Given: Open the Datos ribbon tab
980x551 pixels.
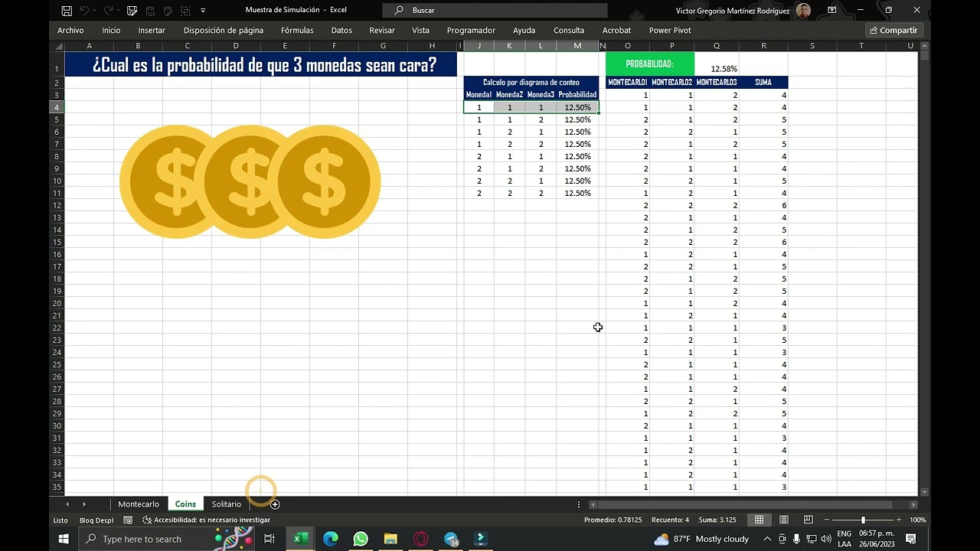Looking at the screenshot, I should coord(341,31).
